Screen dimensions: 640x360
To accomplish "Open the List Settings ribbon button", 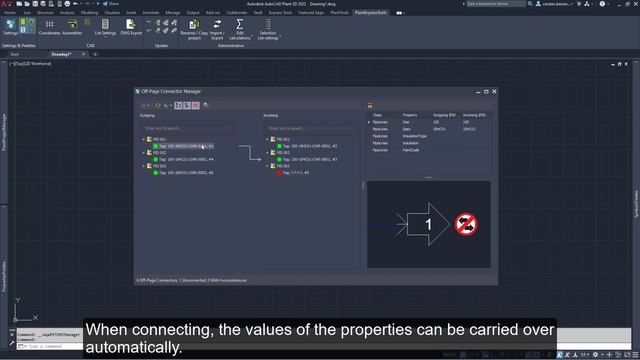I will tap(105, 27).
